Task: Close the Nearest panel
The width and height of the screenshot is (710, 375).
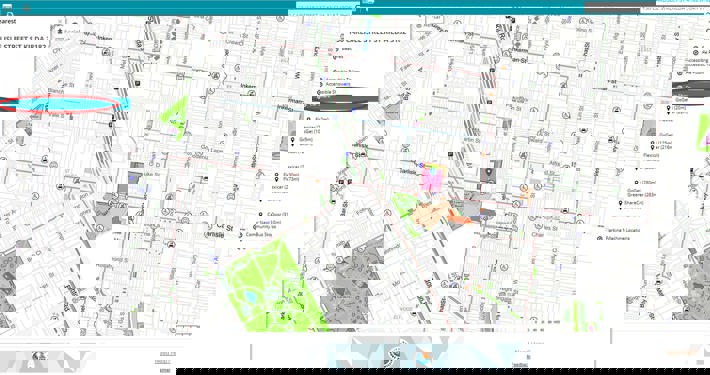Action: coord(60,21)
